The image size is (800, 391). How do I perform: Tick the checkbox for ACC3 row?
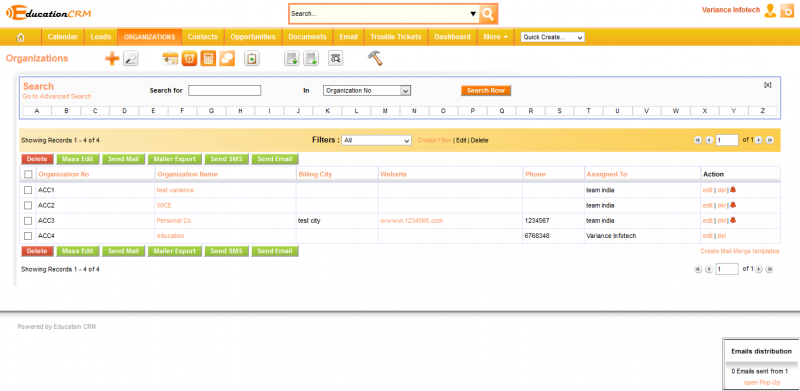point(28,221)
